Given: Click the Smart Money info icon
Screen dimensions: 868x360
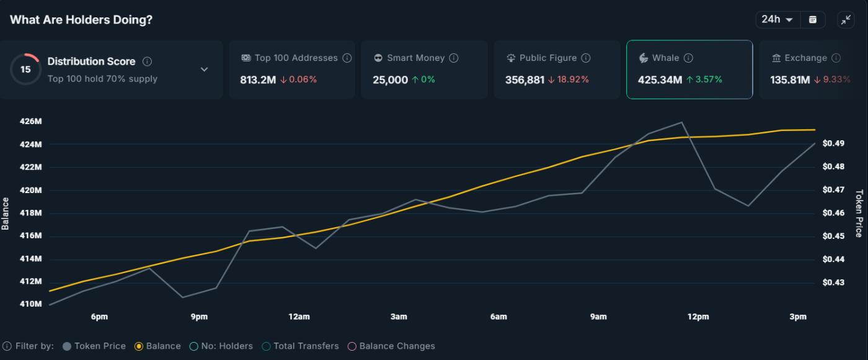Looking at the screenshot, I should (x=454, y=58).
